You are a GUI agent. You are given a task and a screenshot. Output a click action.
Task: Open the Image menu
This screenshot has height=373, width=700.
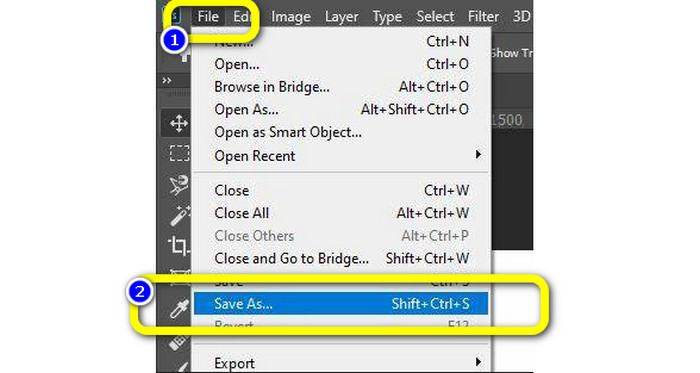tap(291, 17)
